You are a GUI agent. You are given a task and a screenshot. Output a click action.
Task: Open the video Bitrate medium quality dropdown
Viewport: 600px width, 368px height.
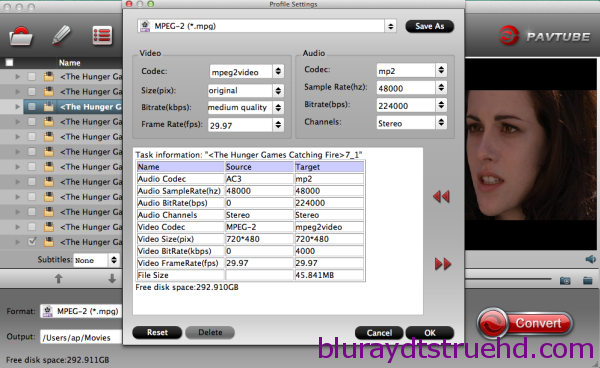(246, 107)
